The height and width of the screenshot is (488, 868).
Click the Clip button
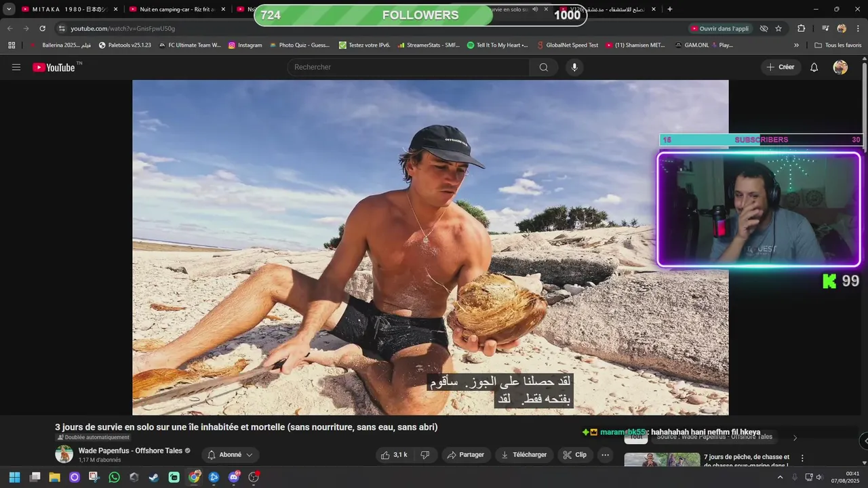tap(574, 455)
